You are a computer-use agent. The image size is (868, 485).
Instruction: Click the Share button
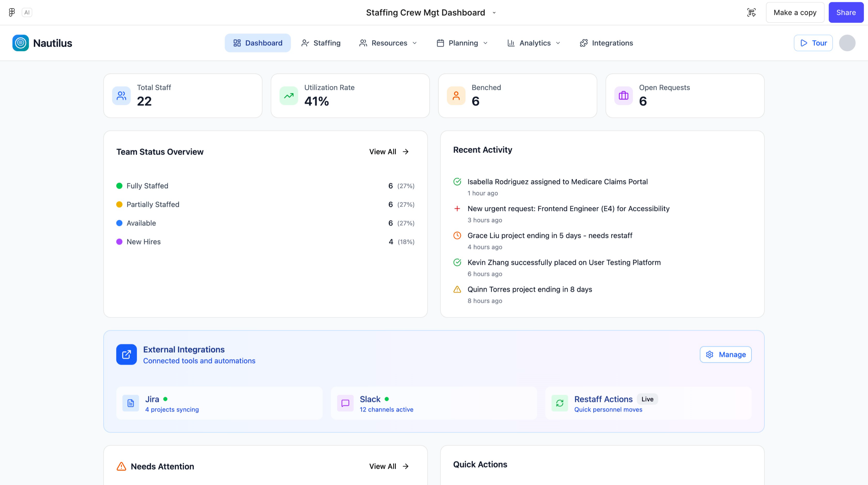tap(846, 12)
